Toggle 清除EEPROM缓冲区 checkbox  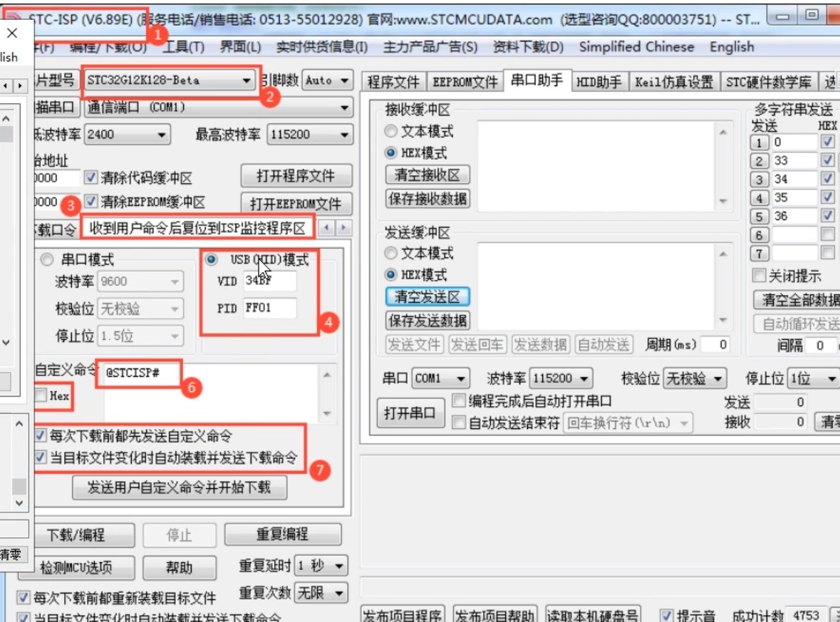tap(91, 202)
